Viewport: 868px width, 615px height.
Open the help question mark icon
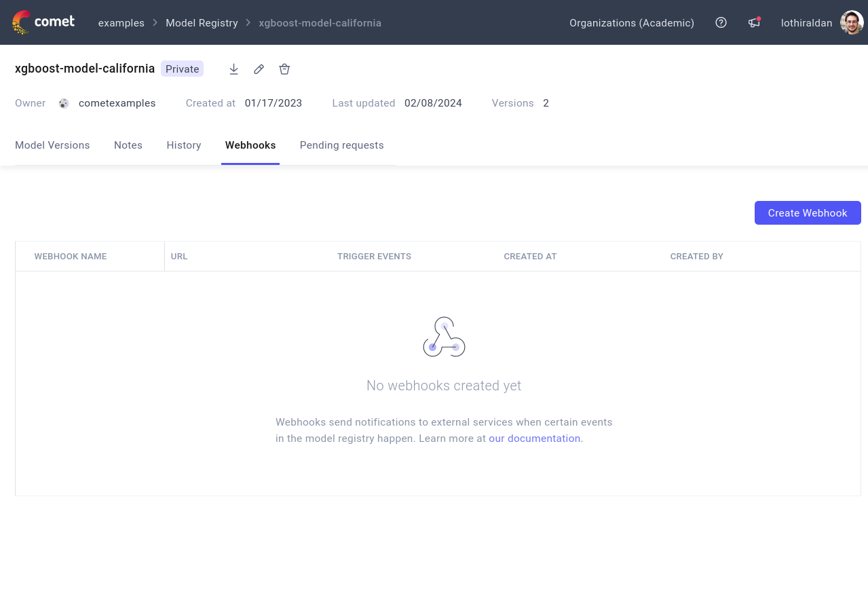[721, 22]
